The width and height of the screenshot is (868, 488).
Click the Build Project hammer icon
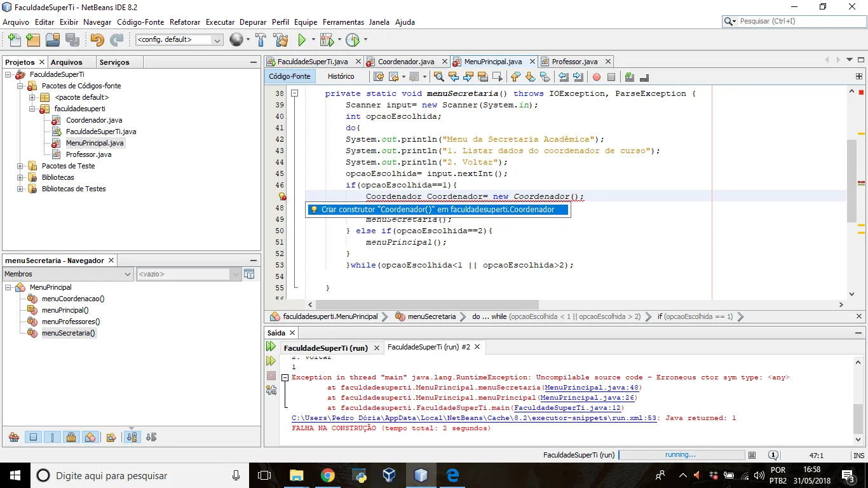click(x=261, y=40)
